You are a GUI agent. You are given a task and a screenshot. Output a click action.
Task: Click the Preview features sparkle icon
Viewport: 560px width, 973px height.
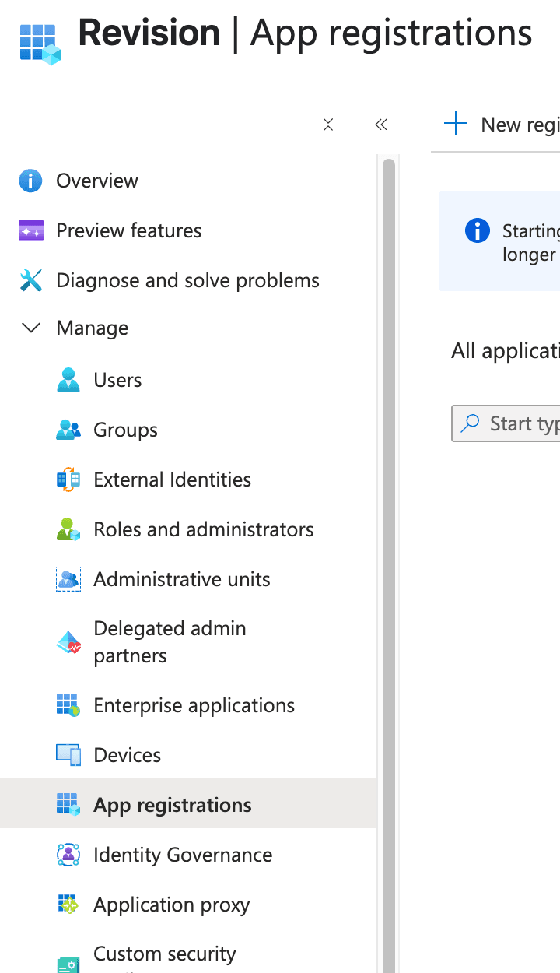[31, 230]
